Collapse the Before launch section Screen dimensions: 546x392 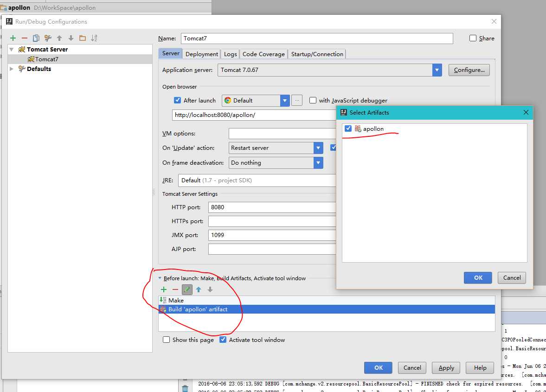(x=160, y=278)
